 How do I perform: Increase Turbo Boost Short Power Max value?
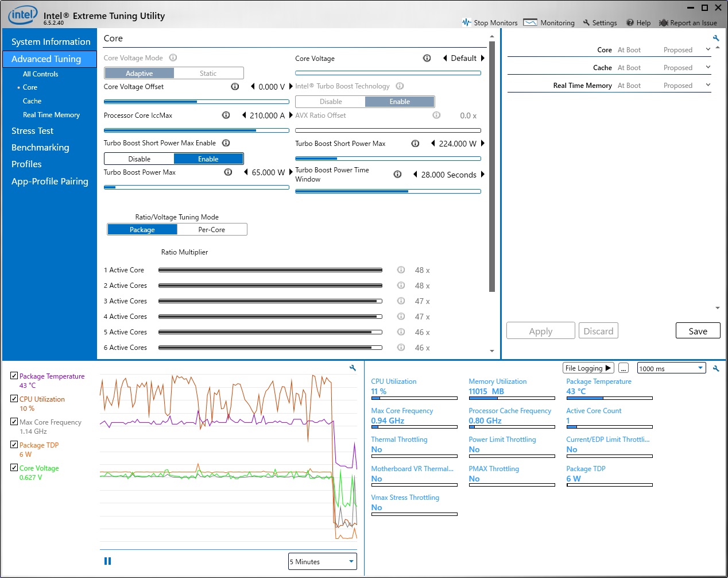[482, 143]
